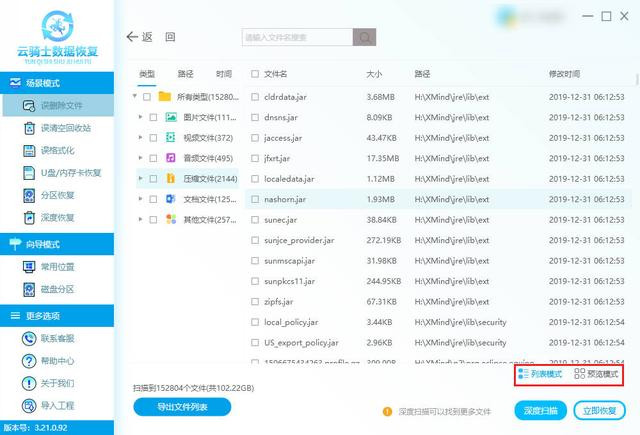Check the 压缩文件(2144) checkbox
Image resolution: width=640 pixels, height=435 pixels.
coord(153,179)
